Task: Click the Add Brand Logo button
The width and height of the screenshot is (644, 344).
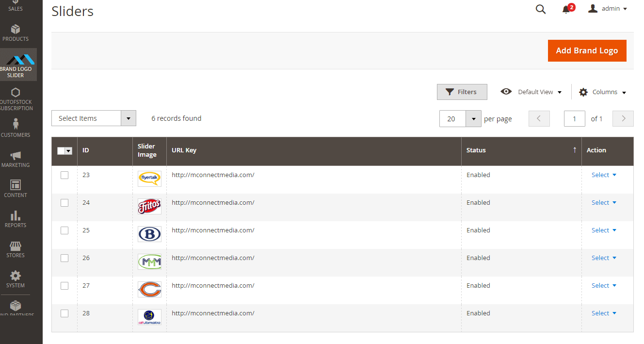Action: click(x=587, y=50)
